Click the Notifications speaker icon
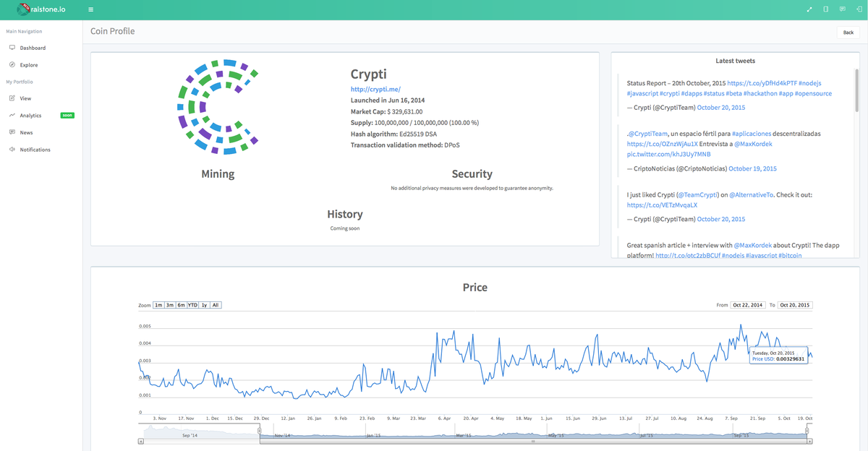Image resolution: width=868 pixels, height=451 pixels. (x=12, y=150)
